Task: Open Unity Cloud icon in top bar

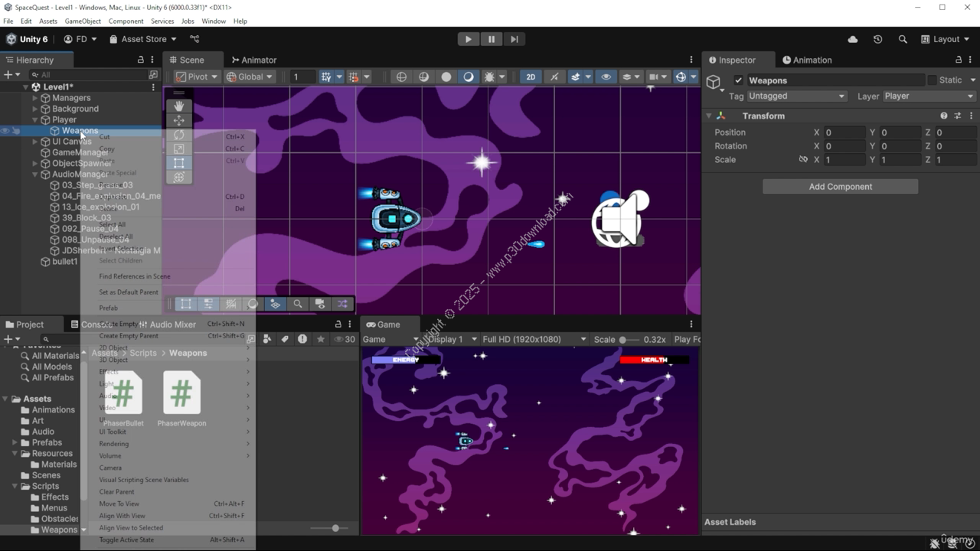Action: [x=853, y=39]
